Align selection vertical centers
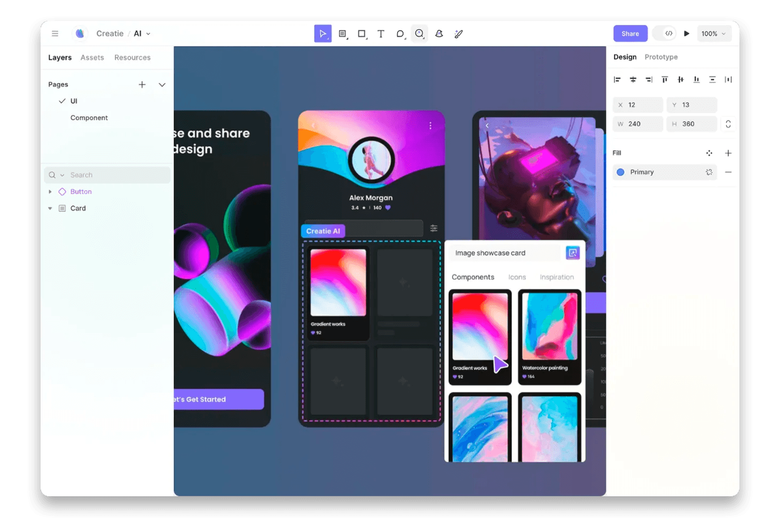This screenshot has height=532, width=780. point(681,80)
